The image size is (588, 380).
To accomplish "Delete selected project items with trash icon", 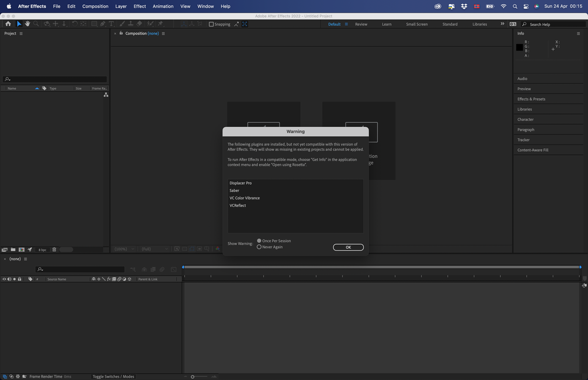I will click(54, 249).
